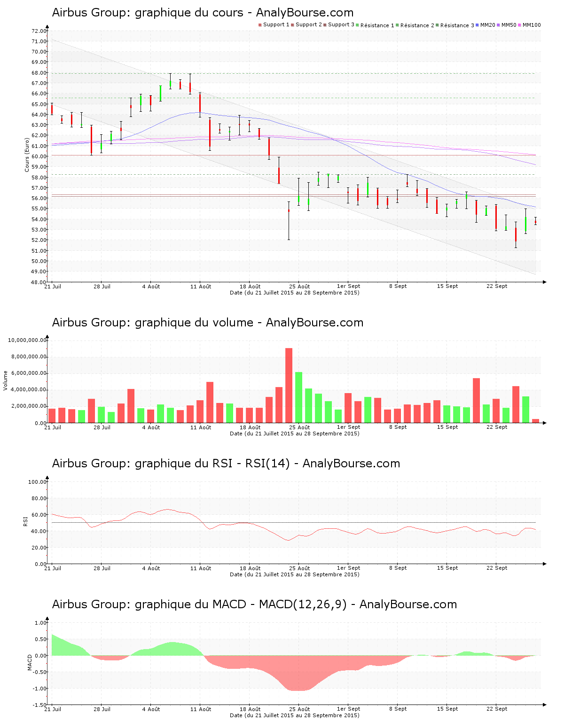Click '22 Sept' date under volume chart
This screenshot has width=564, height=728.
tap(497, 427)
